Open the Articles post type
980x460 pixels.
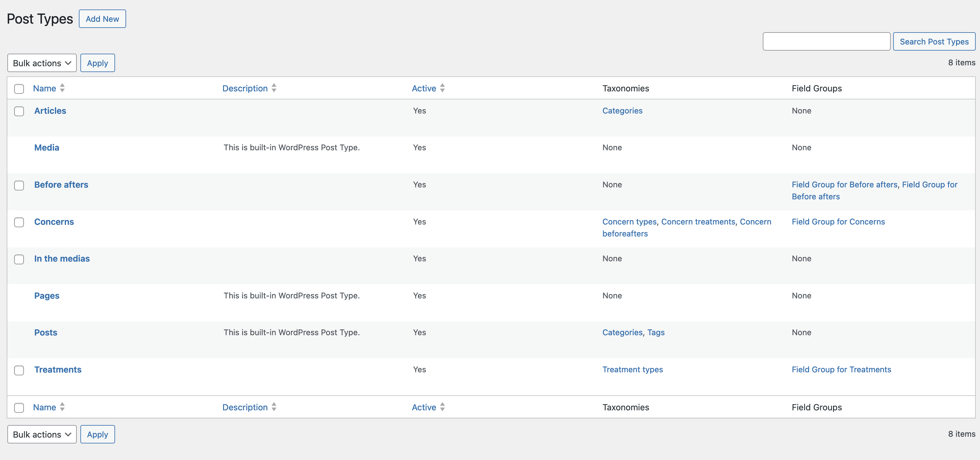point(50,111)
